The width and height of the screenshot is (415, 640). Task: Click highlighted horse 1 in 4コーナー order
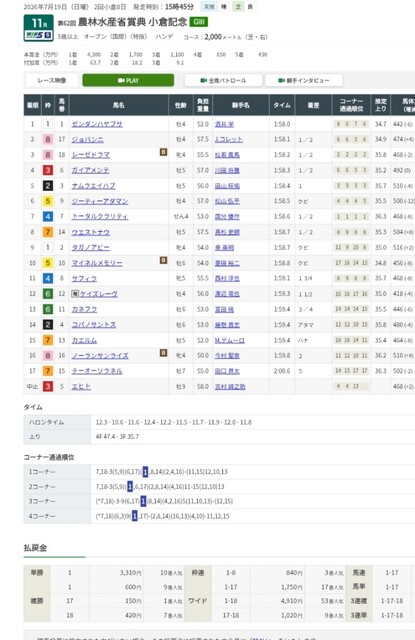click(135, 516)
